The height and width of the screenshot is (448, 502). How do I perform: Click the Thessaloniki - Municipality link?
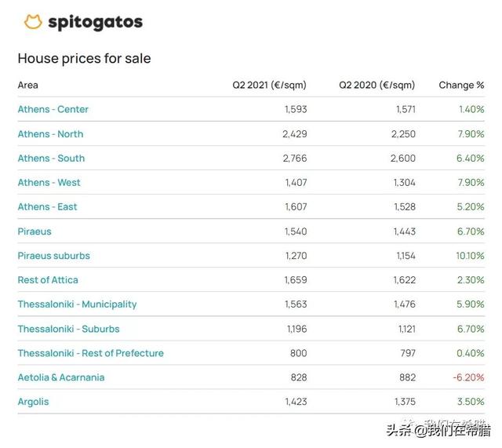click(77, 304)
